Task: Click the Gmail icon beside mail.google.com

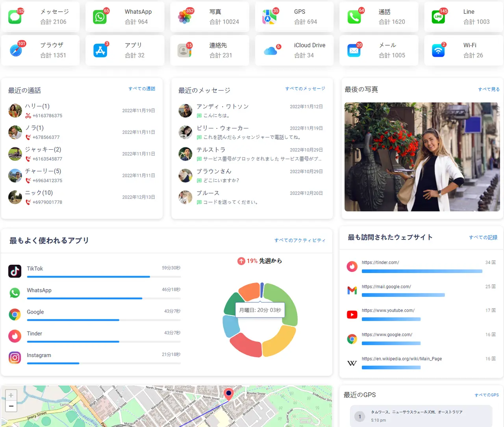Action: point(352,290)
